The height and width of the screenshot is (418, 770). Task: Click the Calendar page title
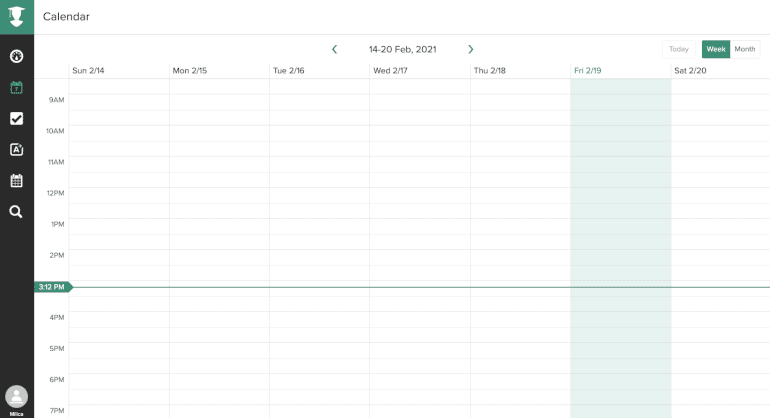66,17
